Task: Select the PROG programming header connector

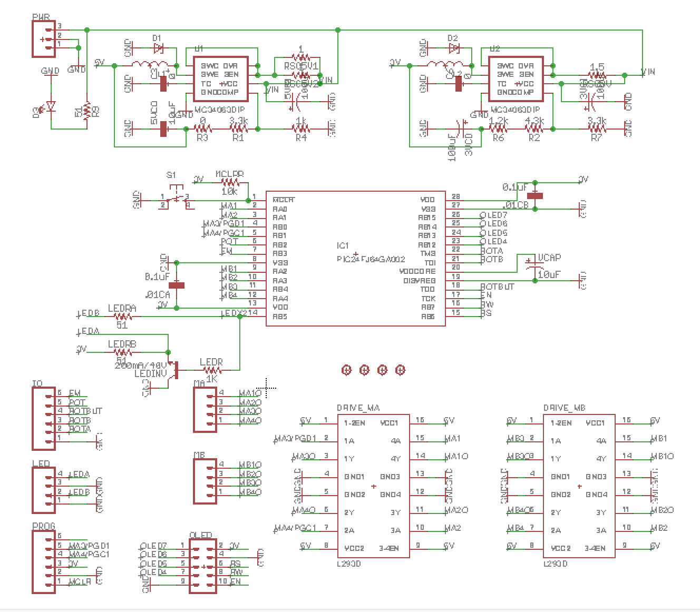Action: (44, 562)
